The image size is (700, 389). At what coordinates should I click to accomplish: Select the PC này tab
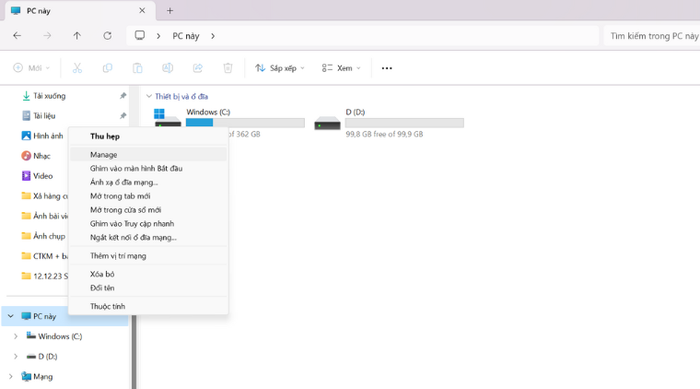80,11
